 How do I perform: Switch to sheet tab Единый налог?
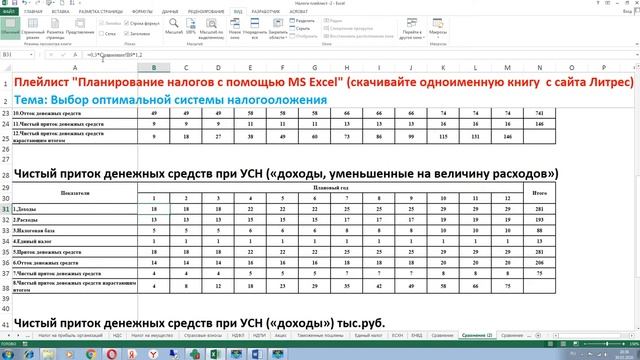point(368,336)
